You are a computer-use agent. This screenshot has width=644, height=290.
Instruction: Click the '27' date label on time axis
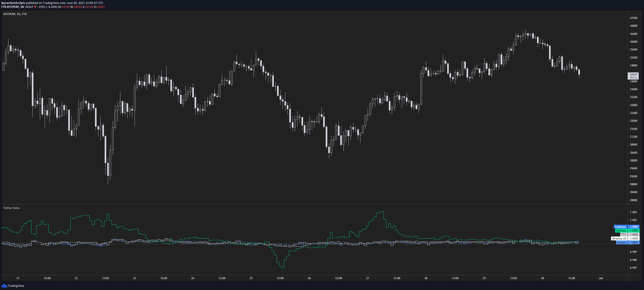click(367, 278)
